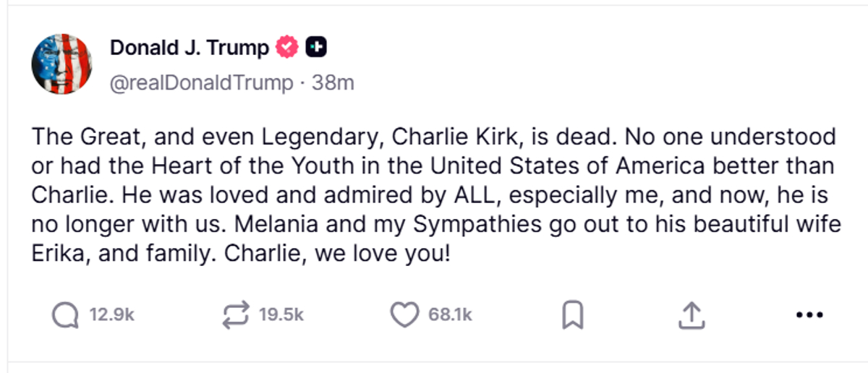Open post permalink via 38m timestamp

333,83
